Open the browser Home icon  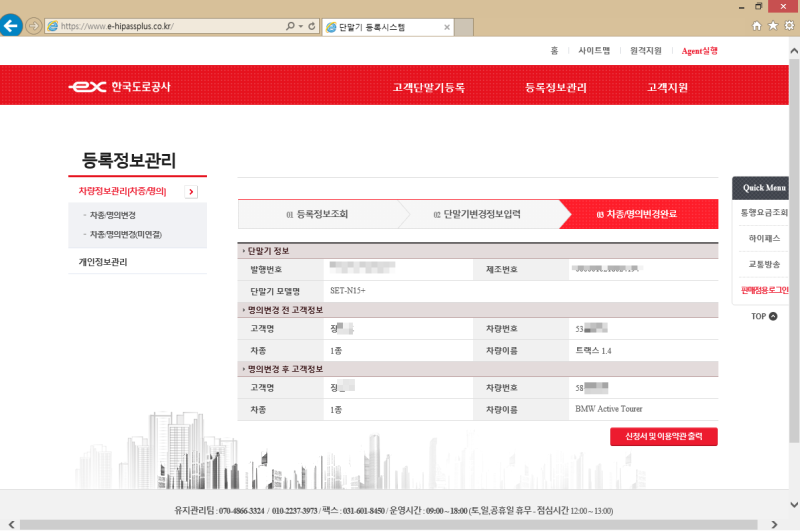[x=757, y=26]
